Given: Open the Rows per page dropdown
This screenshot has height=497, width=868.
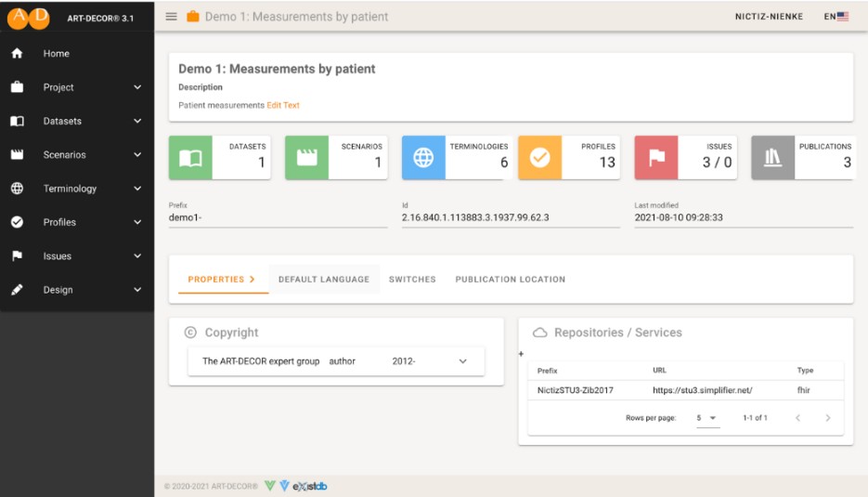Looking at the screenshot, I should pos(707,418).
